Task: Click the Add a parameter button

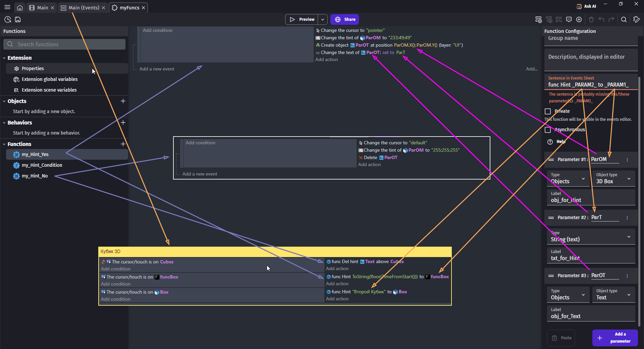Action: pos(615,338)
